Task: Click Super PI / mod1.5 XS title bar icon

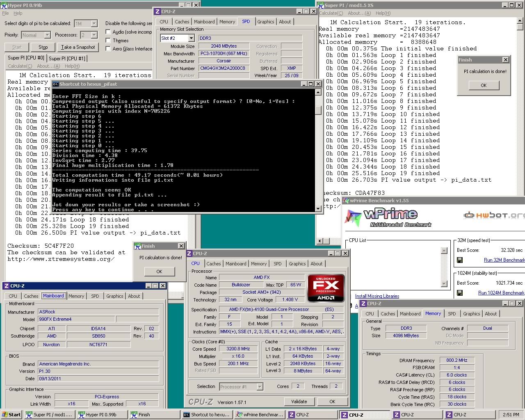Action: [x=321, y=5]
